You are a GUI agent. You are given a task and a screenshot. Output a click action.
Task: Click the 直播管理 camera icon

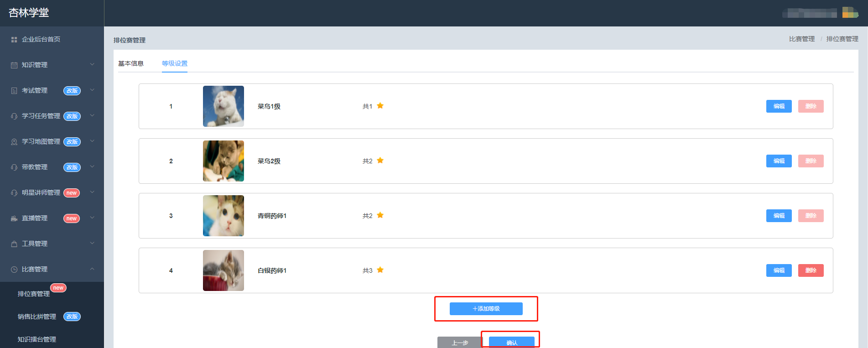pos(14,218)
